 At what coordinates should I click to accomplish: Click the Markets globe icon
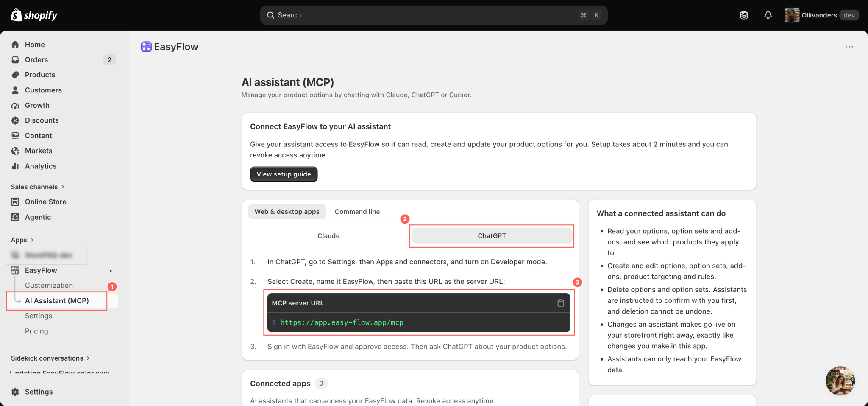coord(15,151)
